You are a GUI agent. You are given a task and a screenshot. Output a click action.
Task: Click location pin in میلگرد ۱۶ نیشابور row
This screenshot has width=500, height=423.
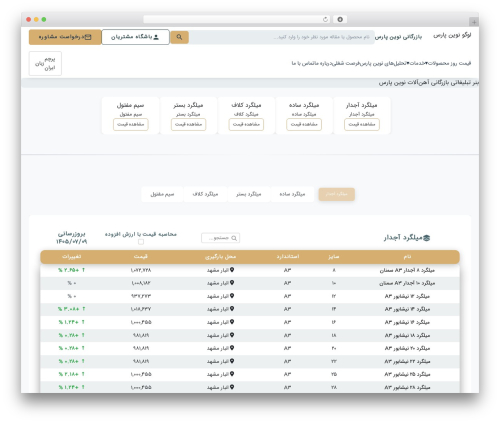pos(232,322)
